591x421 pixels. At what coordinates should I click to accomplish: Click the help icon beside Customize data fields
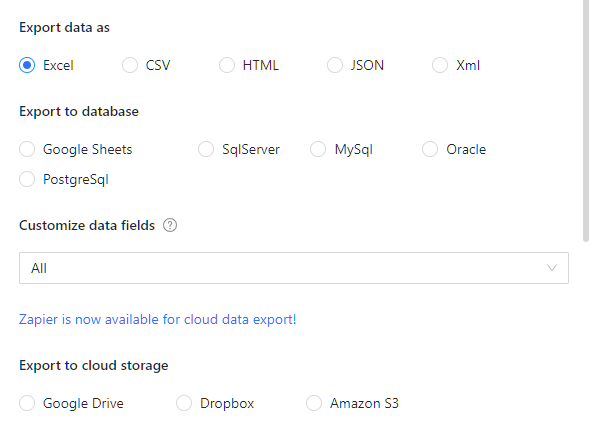click(170, 225)
